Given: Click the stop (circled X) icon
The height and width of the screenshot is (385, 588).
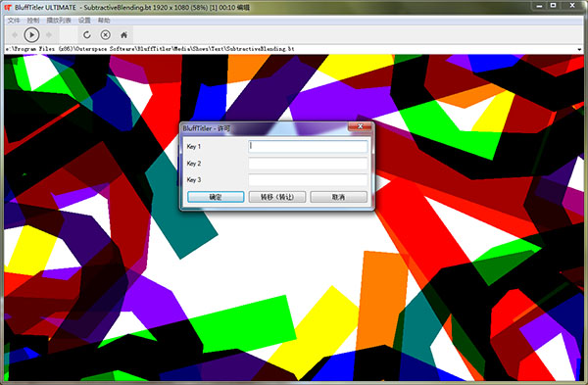Looking at the screenshot, I should click(x=106, y=35).
